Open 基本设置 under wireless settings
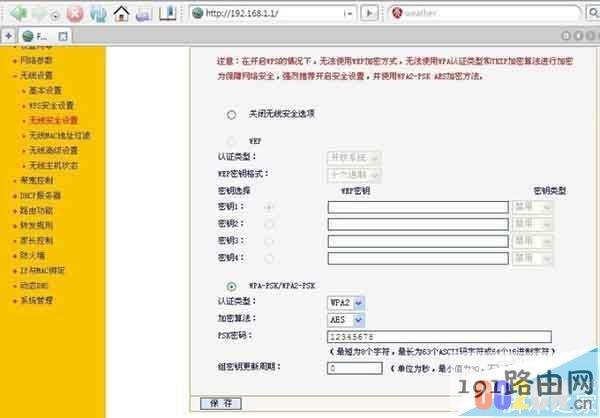 click(46, 90)
